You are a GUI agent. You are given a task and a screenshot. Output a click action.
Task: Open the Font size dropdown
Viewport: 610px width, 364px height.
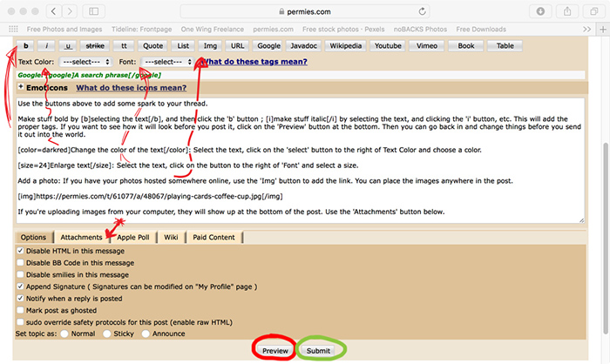167,63
